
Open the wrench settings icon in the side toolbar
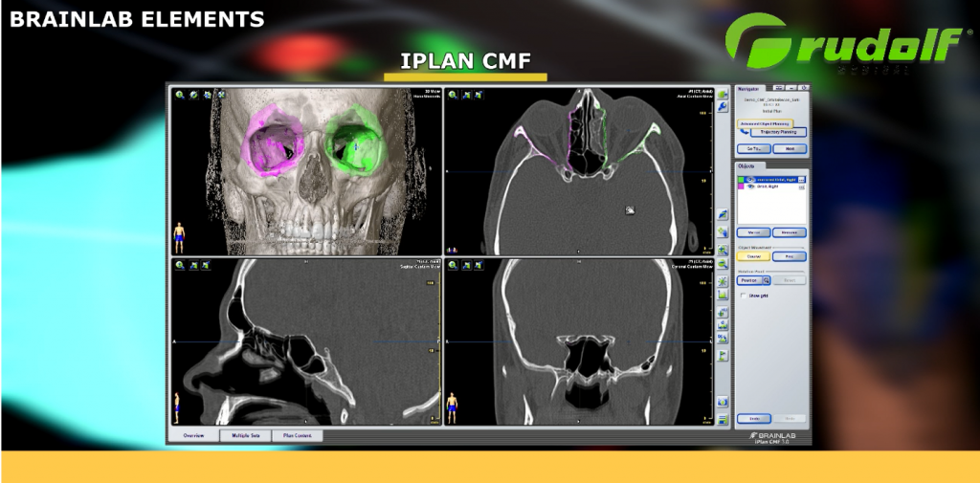click(x=724, y=107)
